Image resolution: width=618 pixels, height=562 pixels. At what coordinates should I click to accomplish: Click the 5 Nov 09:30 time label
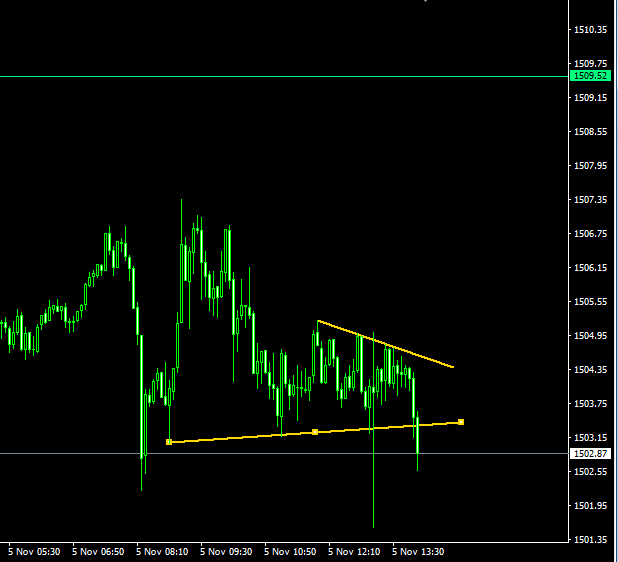pyautogui.click(x=226, y=552)
